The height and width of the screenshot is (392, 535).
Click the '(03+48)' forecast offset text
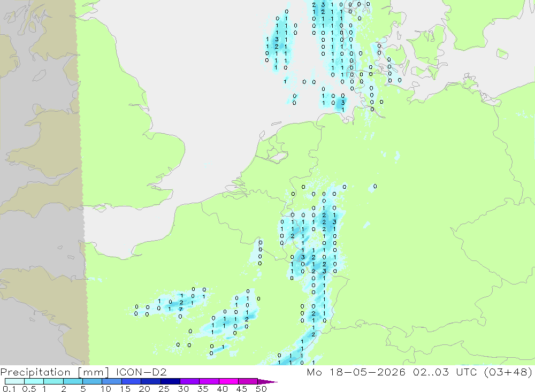click(508, 372)
